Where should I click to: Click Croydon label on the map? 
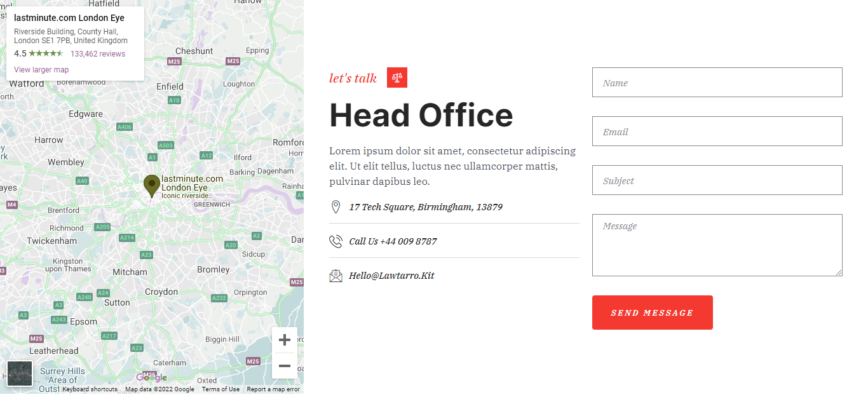(161, 292)
